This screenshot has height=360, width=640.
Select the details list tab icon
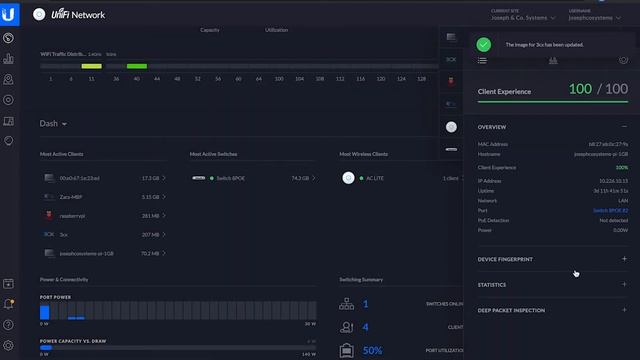point(482,60)
